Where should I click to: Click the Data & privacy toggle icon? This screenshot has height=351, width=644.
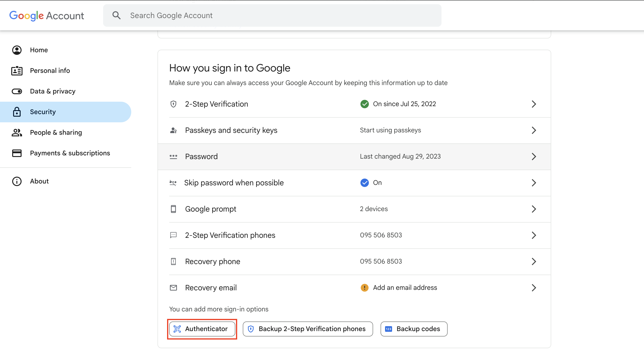click(17, 91)
